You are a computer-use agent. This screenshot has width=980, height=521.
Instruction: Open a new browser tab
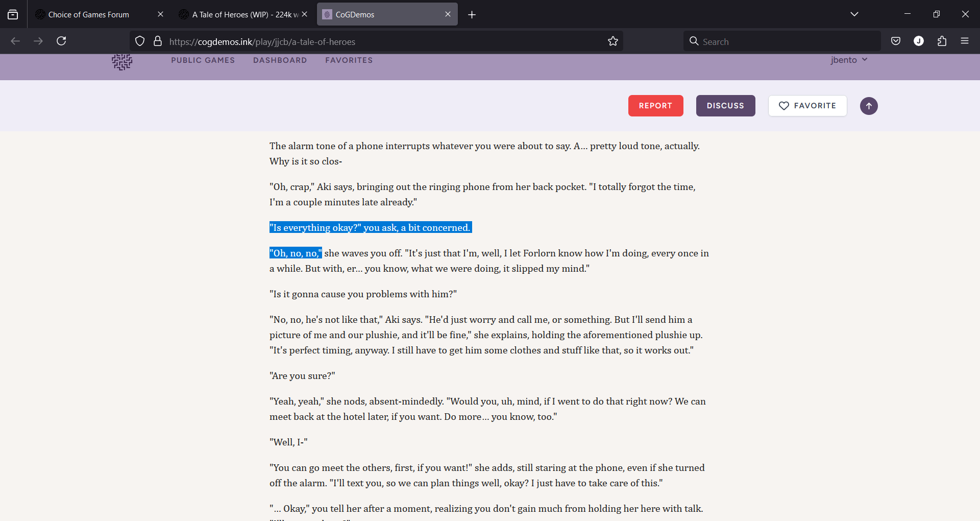pyautogui.click(x=472, y=15)
